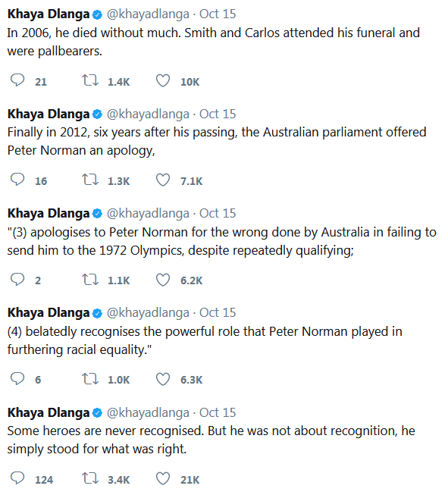This screenshot has width=448, height=495.
Task: Reply to the 'Some heroes' tweet
Action: coord(17,478)
